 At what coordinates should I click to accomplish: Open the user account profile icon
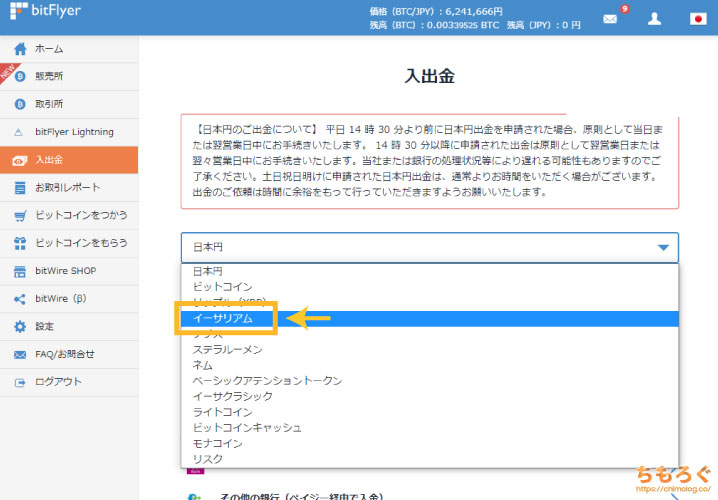coord(654,19)
